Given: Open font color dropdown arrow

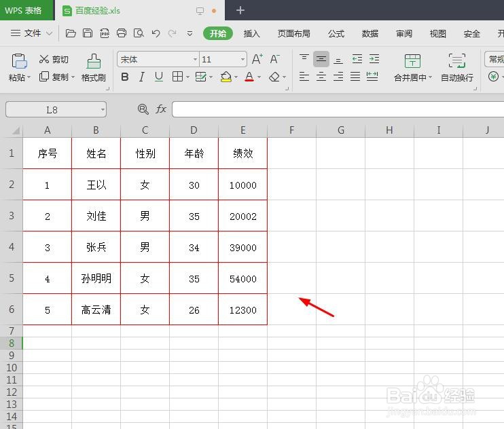Looking at the screenshot, I should pos(259,77).
